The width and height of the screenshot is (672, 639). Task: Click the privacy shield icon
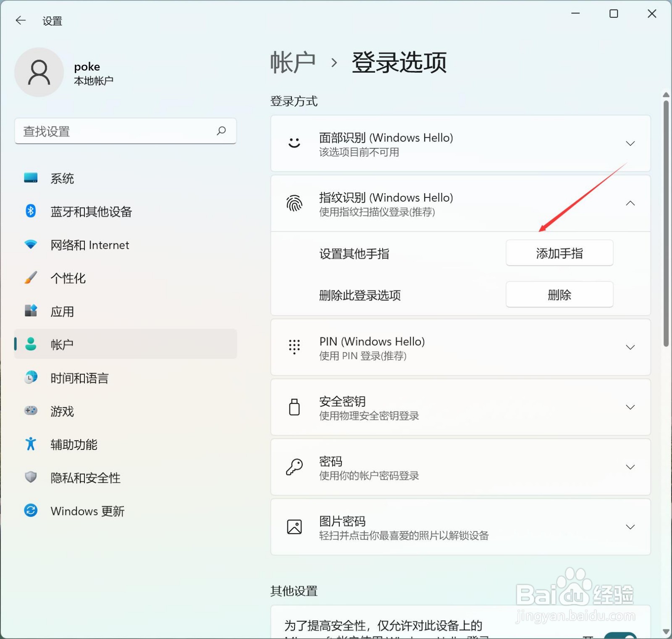tap(31, 477)
